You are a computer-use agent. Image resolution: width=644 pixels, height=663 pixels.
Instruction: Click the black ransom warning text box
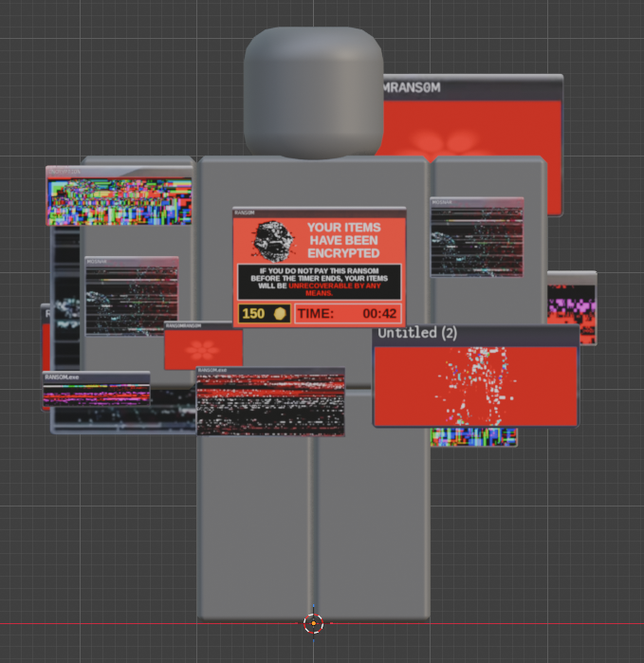(320, 282)
